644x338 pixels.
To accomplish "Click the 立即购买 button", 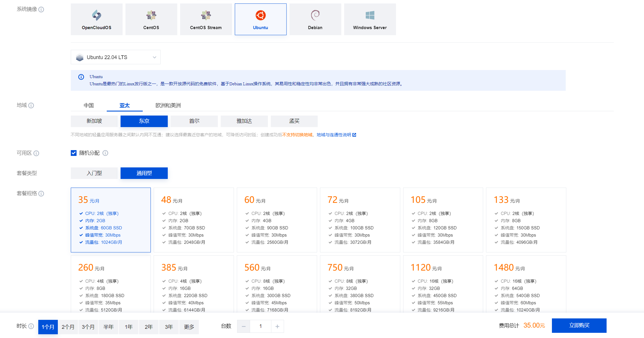I will click(x=579, y=326).
